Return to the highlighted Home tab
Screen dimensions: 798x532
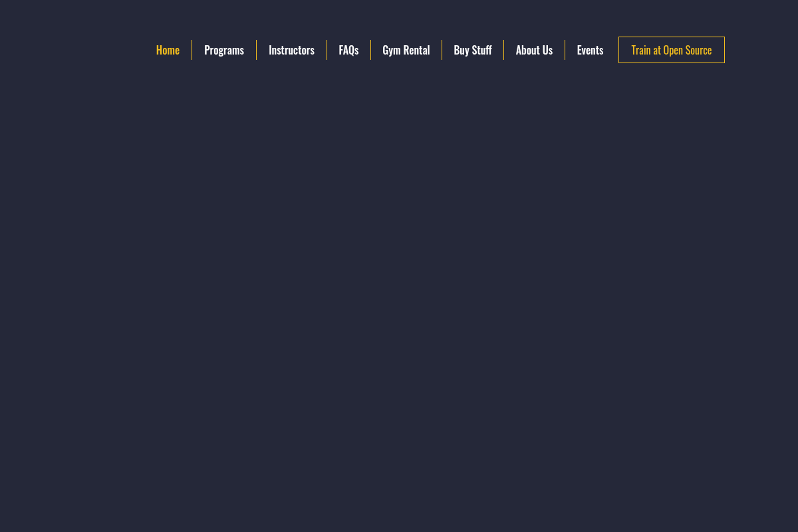tap(168, 50)
